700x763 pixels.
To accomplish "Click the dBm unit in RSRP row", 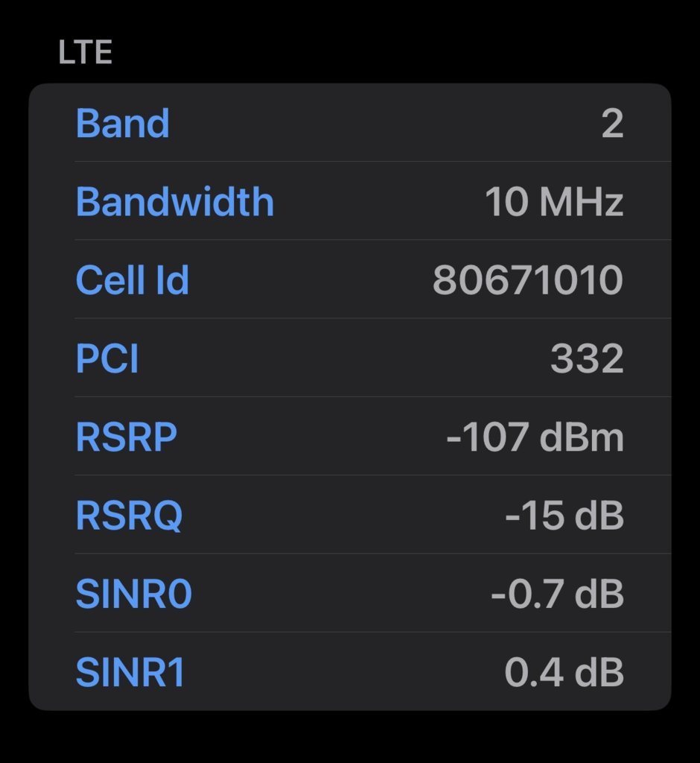I will (x=582, y=437).
